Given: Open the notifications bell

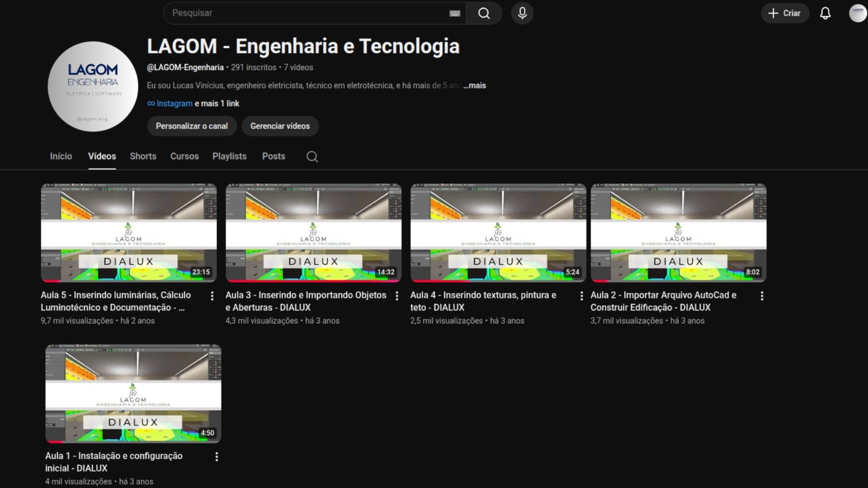Looking at the screenshot, I should [x=825, y=13].
